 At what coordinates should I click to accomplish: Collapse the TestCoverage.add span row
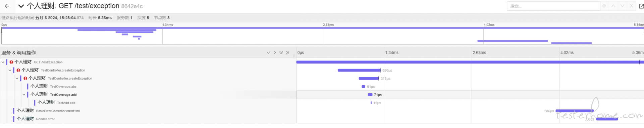(x=24, y=95)
